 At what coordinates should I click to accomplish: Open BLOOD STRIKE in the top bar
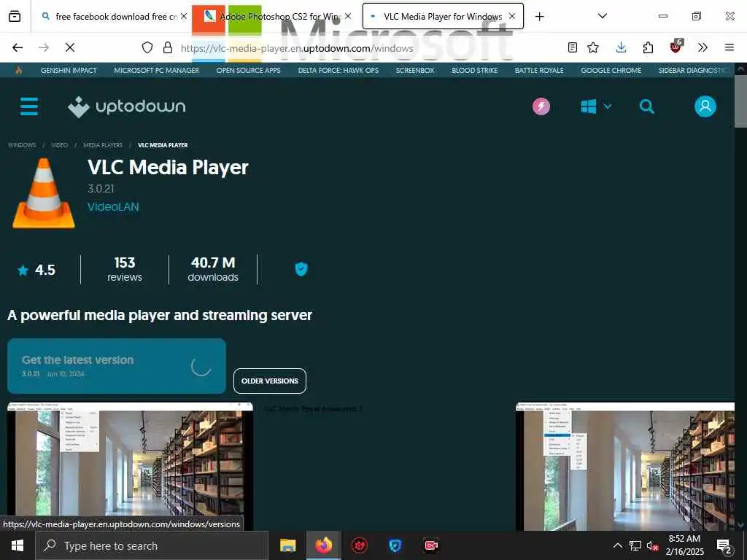point(474,71)
